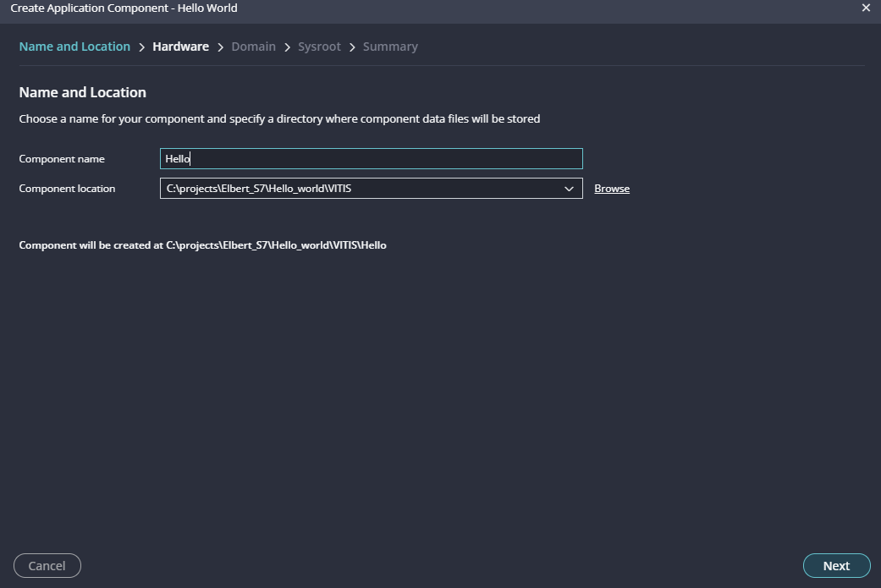Viewport: 881px width, 588px height.
Task: Click the Component location path text box
Action: 355,189
